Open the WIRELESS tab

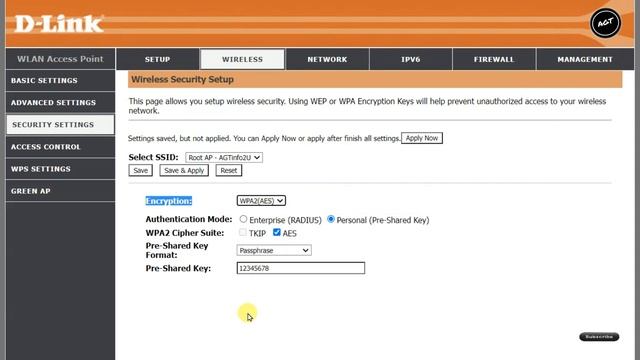(x=242, y=59)
